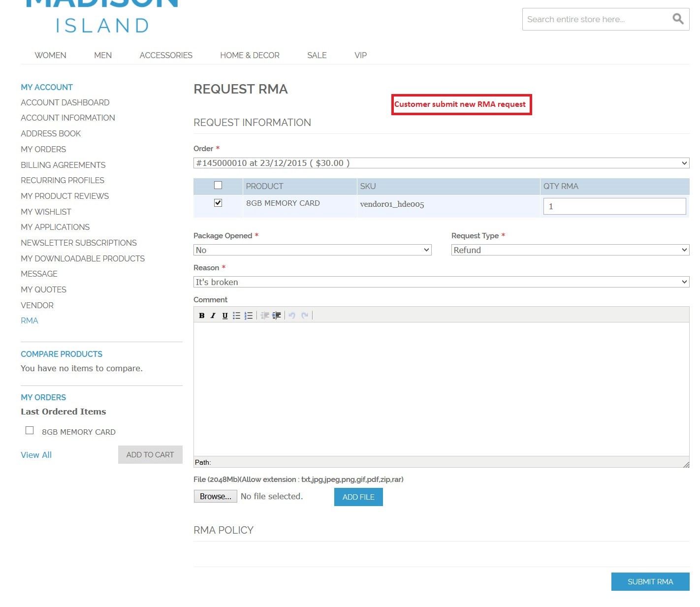Open the VIP menu
Viewport: 700px width, 607px height.
coord(360,55)
